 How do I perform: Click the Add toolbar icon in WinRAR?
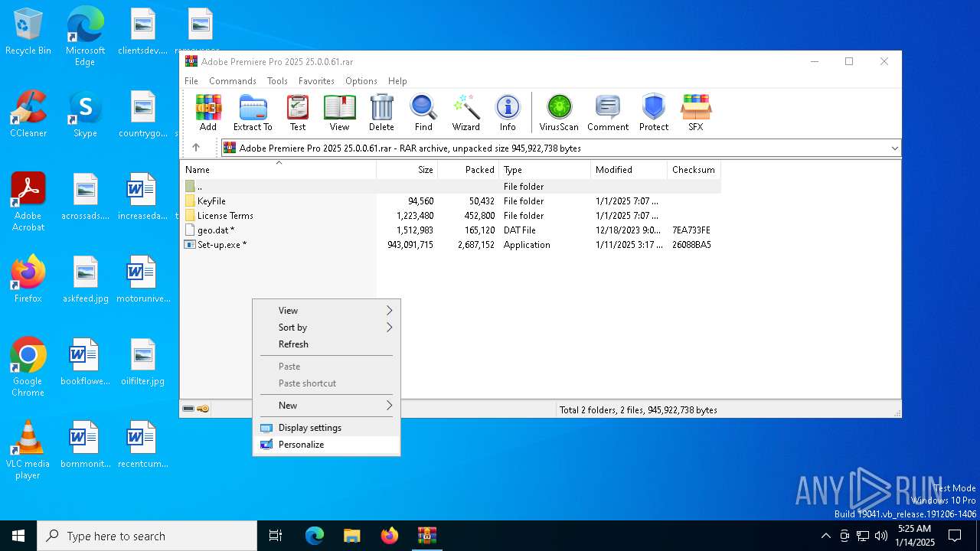point(207,112)
